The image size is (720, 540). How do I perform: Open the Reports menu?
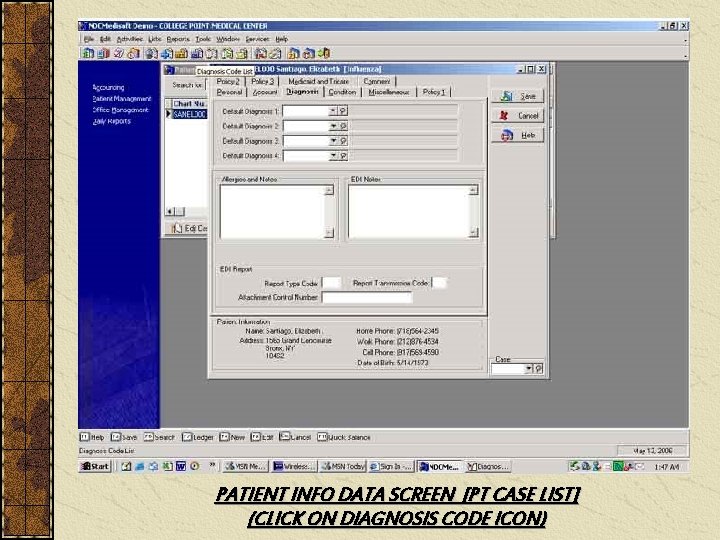click(x=178, y=39)
